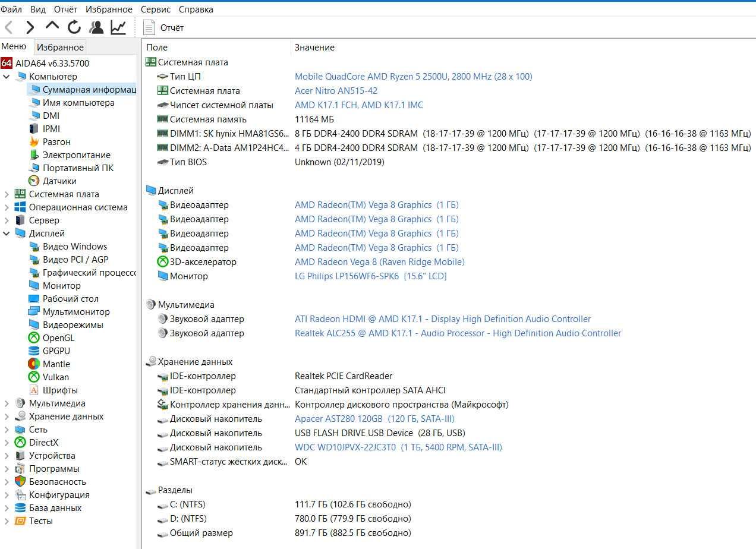This screenshot has width=756, height=549.
Task: Select Мультимонитор in the tree
Action: [x=76, y=312]
